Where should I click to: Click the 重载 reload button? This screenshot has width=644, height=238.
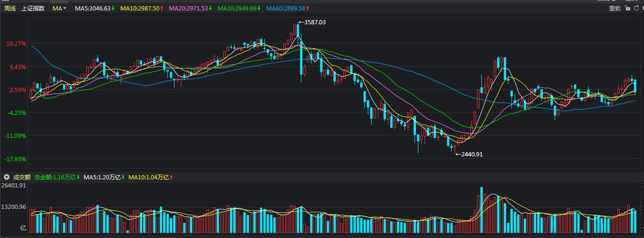point(615,9)
